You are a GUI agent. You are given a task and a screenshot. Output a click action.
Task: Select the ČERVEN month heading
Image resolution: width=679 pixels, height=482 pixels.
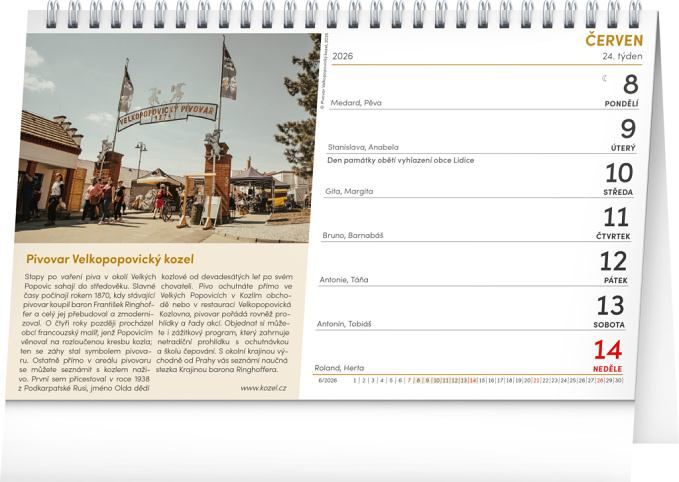(612, 39)
